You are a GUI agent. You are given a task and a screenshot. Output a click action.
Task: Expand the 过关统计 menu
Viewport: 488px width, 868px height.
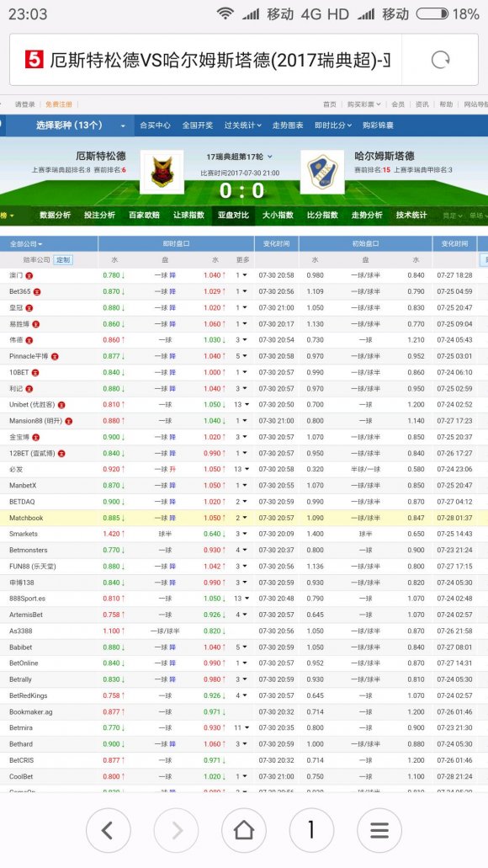coord(242,125)
